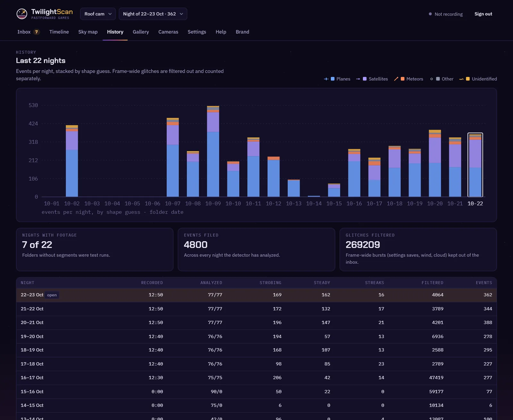The width and height of the screenshot is (513, 420).
Task: Select the 10-09 bar in the chart
Action: [213, 151]
